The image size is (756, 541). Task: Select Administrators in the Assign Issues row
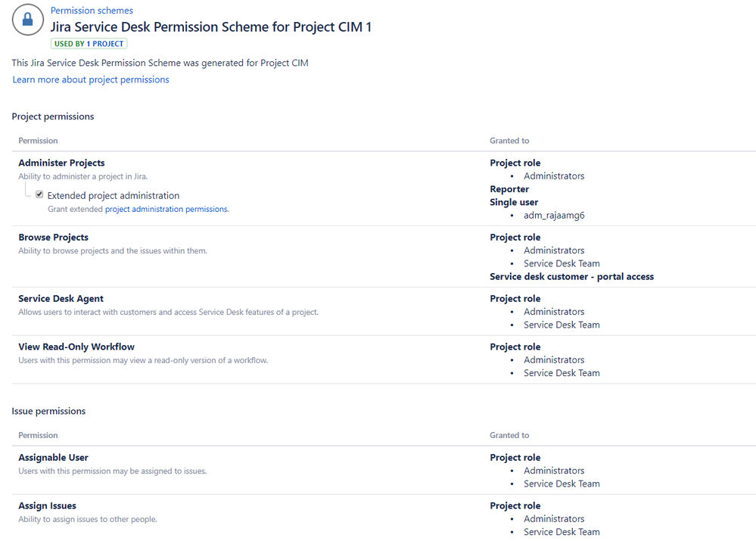pos(554,519)
